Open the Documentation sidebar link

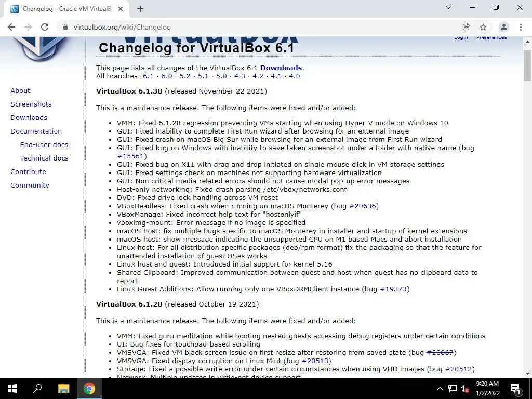pyautogui.click(x=36, y=131)
